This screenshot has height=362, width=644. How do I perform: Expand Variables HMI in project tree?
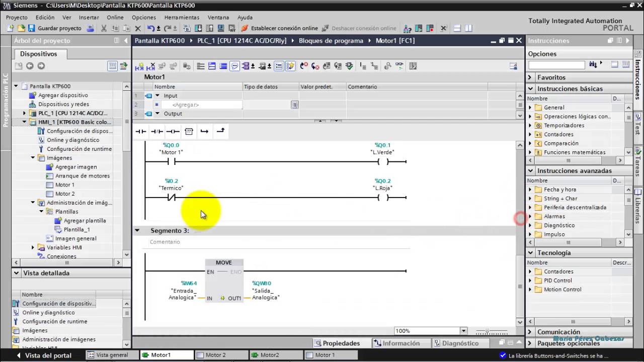(x=33, y=247)
